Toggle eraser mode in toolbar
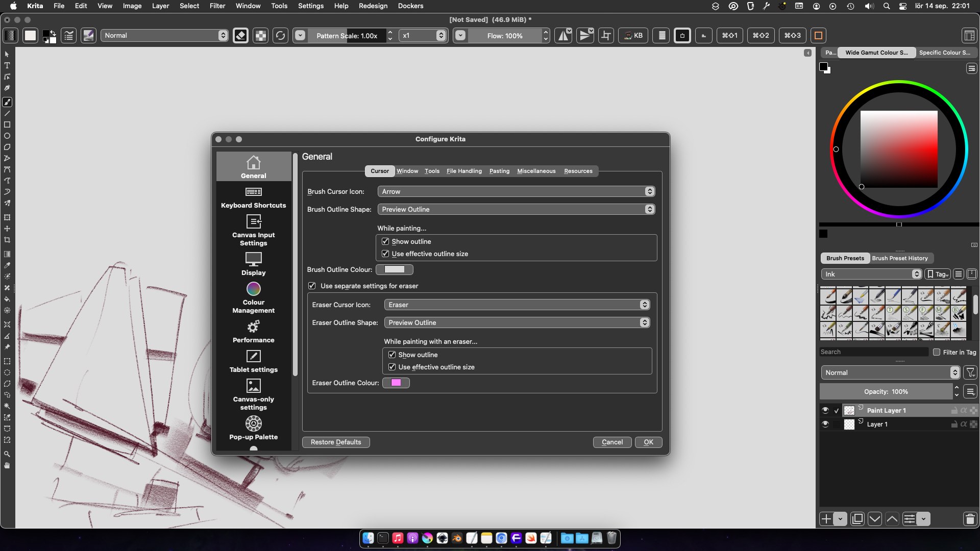The image size is (980, 551). [240, 36]
